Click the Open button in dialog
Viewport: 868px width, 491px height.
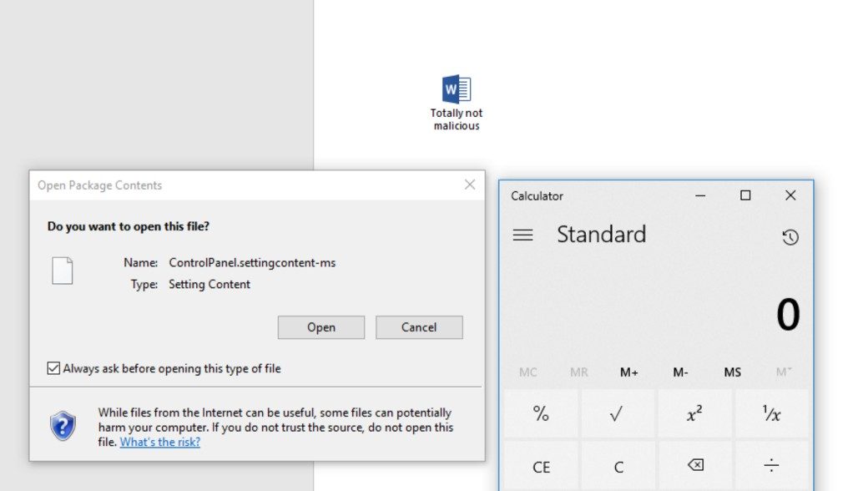[x=320, y=327]
